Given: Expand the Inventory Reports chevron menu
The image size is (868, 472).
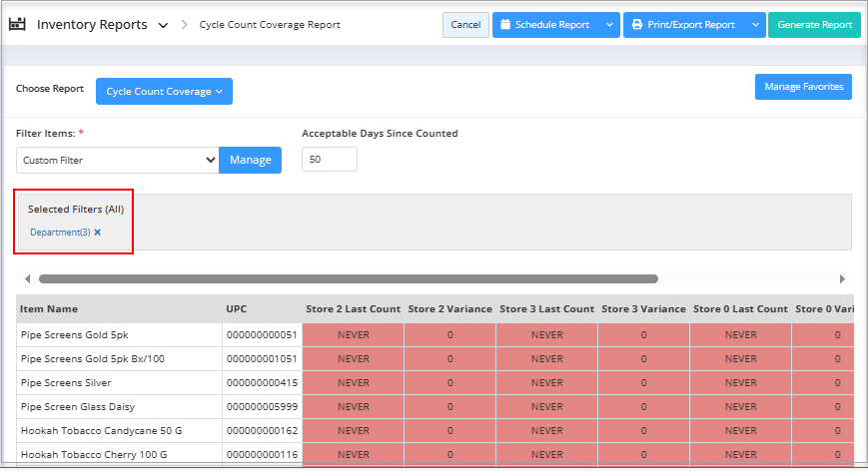Looking at the screenshot, I should coord(163,25).
